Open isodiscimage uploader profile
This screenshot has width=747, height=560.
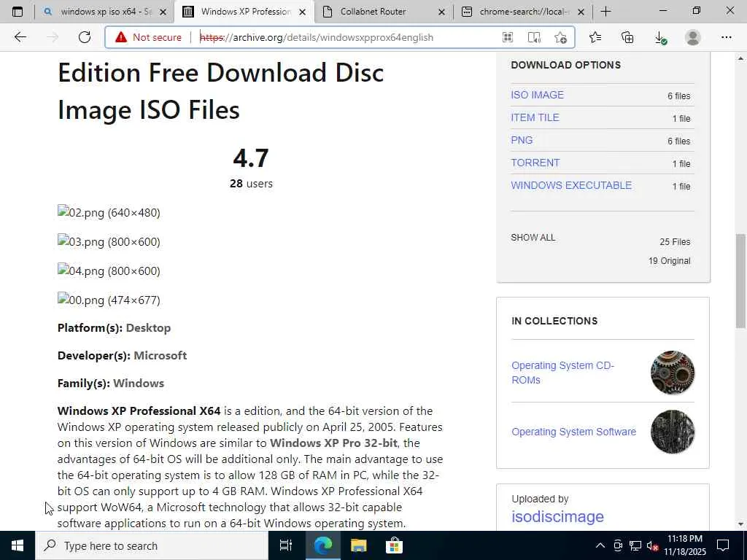click(x=557, y=516)
